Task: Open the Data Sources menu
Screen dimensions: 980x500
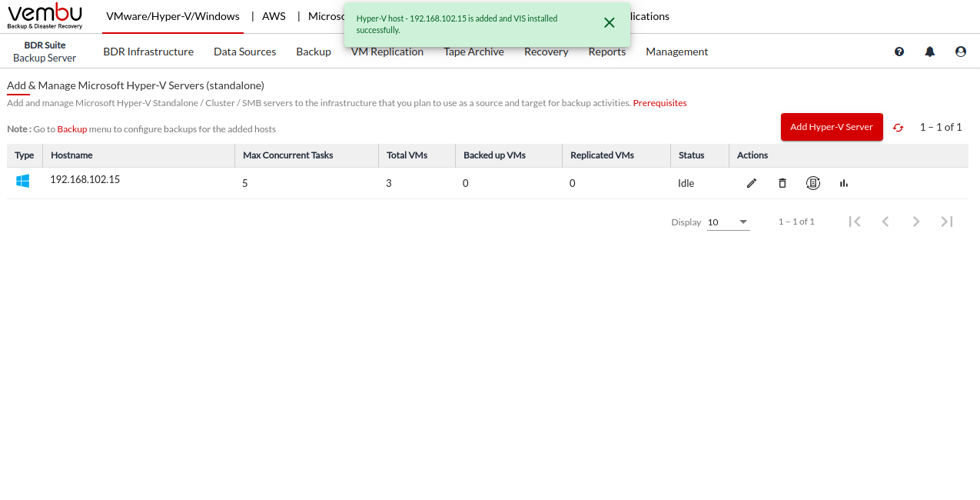Action: (x=244, y=52)
